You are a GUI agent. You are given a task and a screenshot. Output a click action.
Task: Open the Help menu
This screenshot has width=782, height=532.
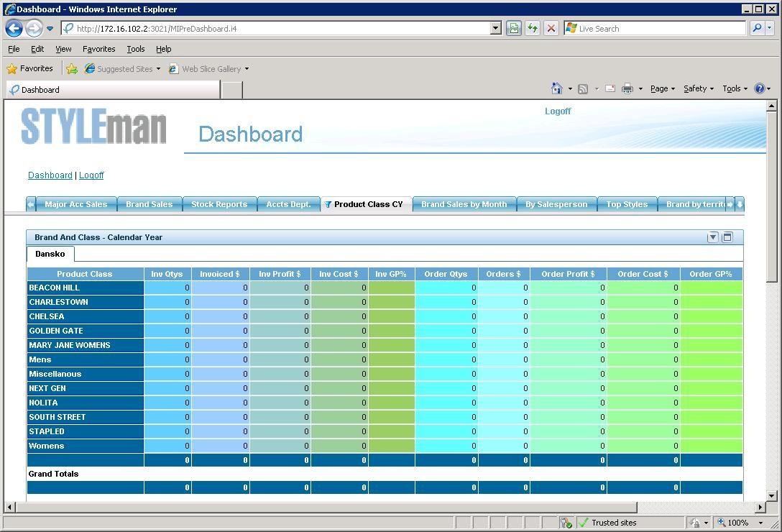click(x=164, y=49)
